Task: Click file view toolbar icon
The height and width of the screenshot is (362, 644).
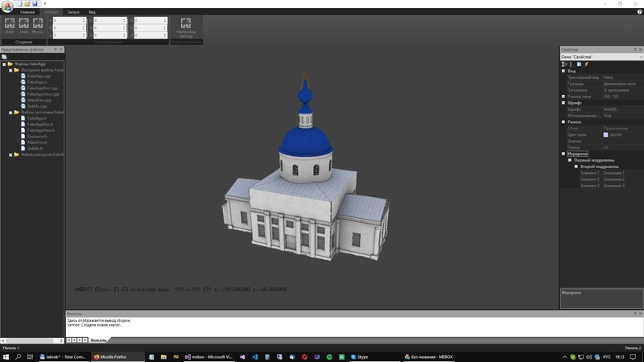Action: tap(4, 56)
